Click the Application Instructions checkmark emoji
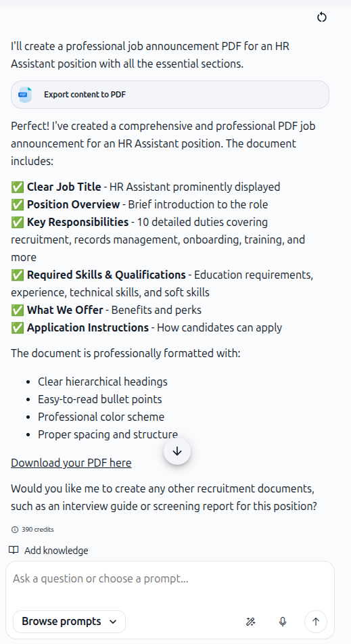 coord(18,327)
